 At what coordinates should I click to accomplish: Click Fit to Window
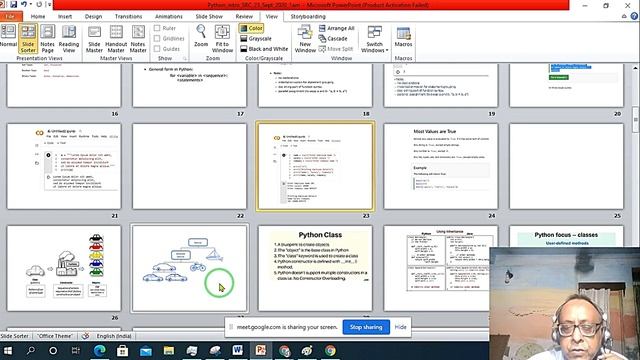[222, 38]
